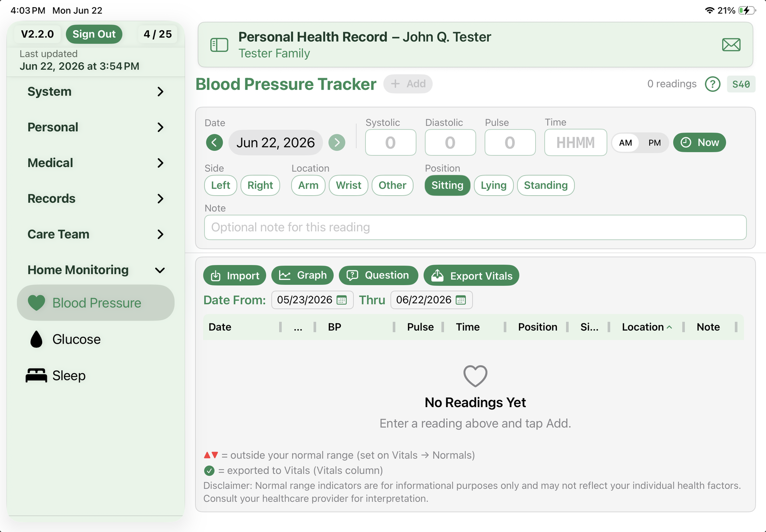Check Wi-Fi status icon
Image resolution: width=766 pixels, height=532 pixels.
[x=710, y=11]
